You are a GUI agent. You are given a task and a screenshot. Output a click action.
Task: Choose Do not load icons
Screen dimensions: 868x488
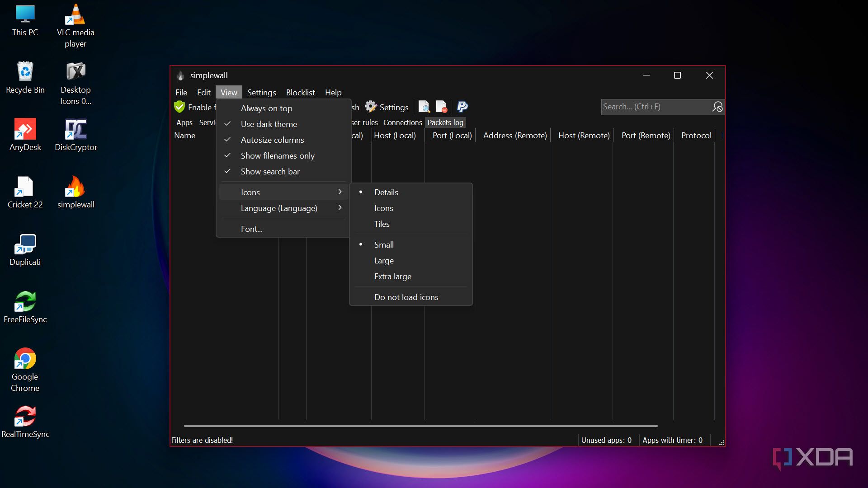[406, 297]
